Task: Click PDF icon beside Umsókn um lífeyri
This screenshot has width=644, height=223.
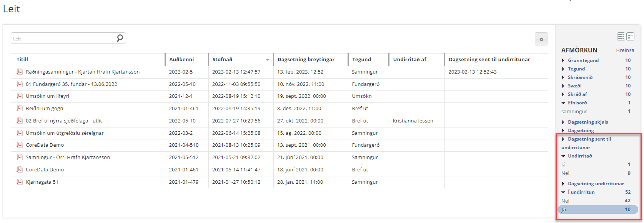Action: (19, 96)
